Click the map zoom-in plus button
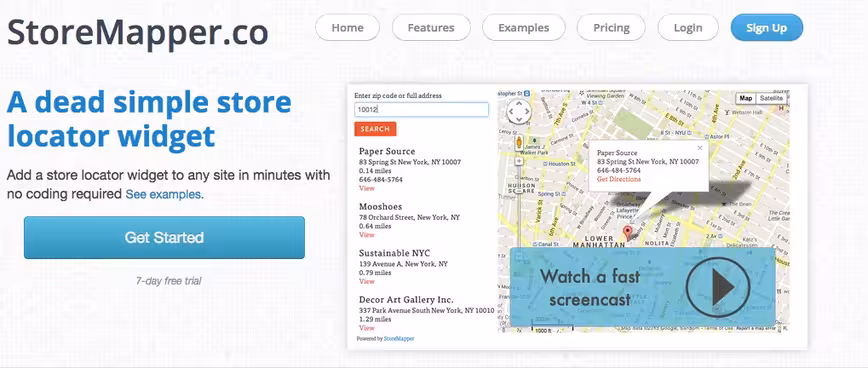 tap(519, 161)
